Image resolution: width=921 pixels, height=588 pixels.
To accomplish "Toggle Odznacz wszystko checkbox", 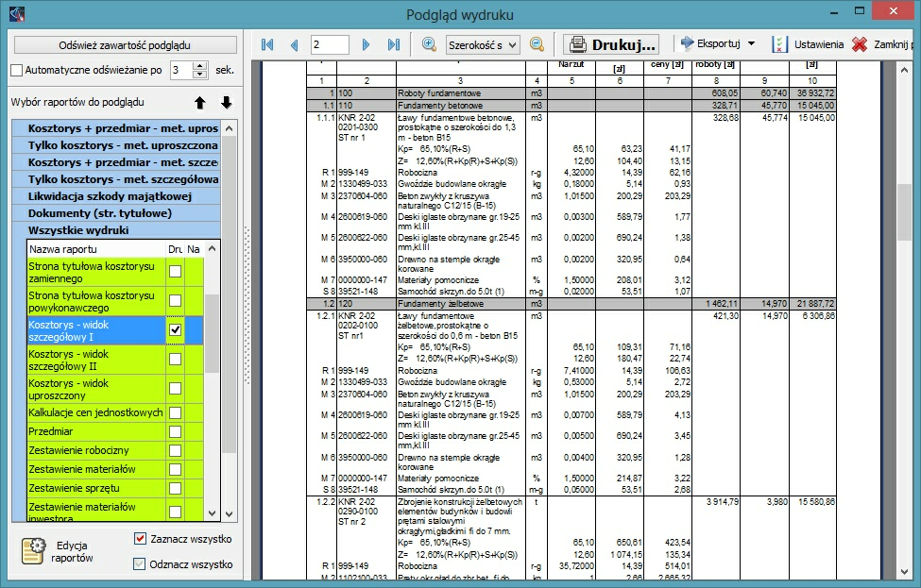I will 139,564.
